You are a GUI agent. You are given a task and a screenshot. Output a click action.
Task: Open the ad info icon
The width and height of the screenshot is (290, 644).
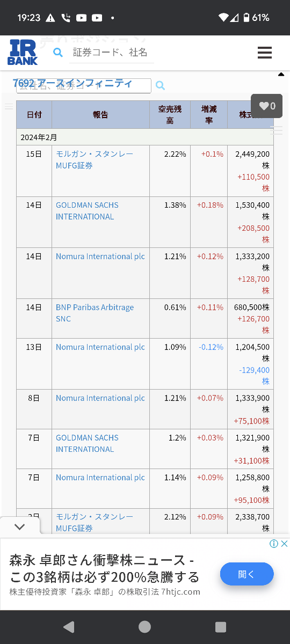pos(274,544)
